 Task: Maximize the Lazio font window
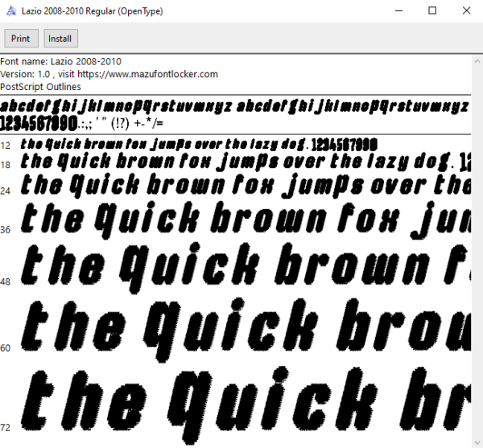[x=432, y=10]
